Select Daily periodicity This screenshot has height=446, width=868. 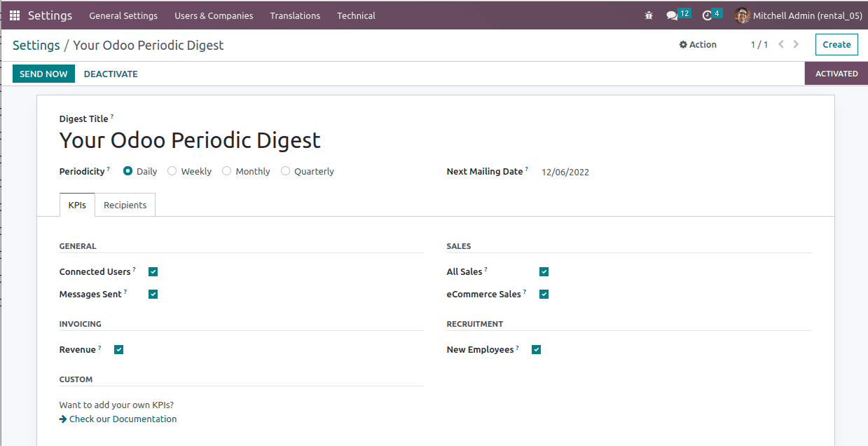[128, 171]
